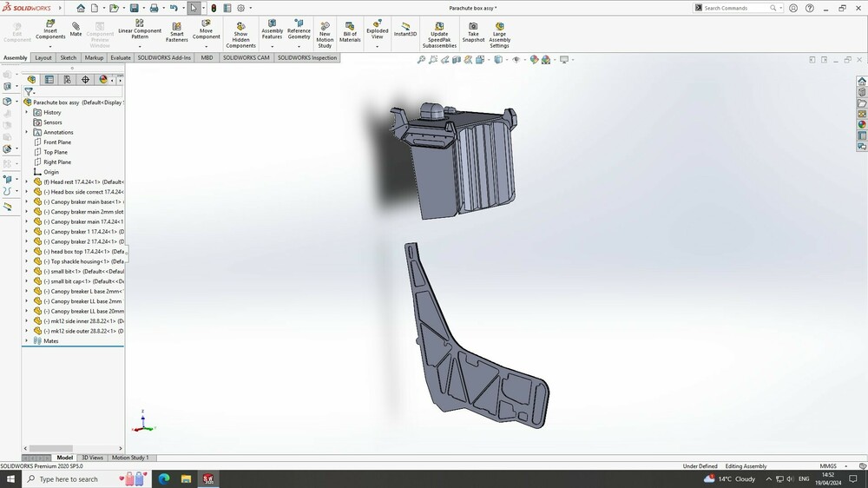Image resolution: width=868 pixels, height=488 pixels.
Task: Click the Save icon in top toolbar
Action: (x=134, y=8)
